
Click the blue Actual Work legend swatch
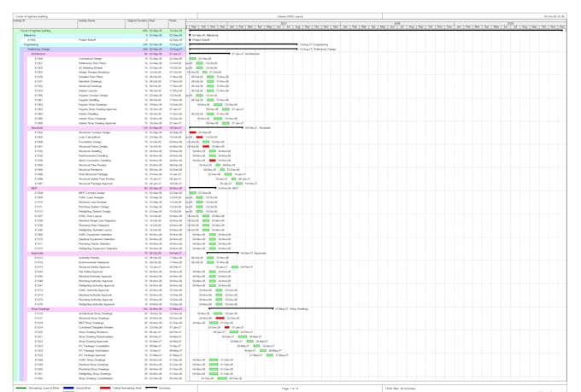coord(68,388)
